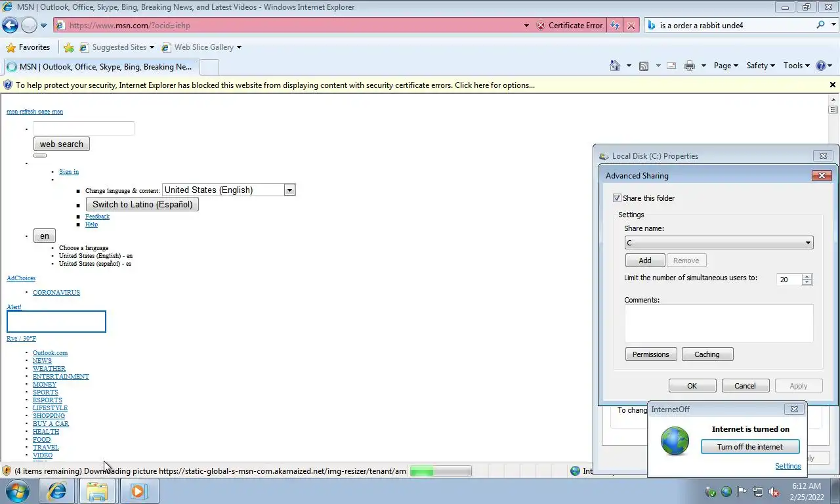Click the Read Mail envelope icon
The image size is (840, 504).
(x=671, y=66)
